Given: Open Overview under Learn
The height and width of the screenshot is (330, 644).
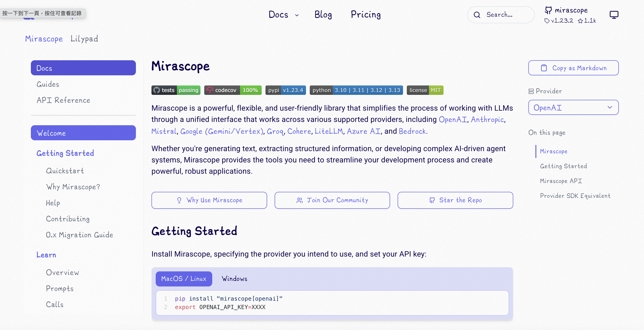Looking at the screenshot, I should coord(62,273).
